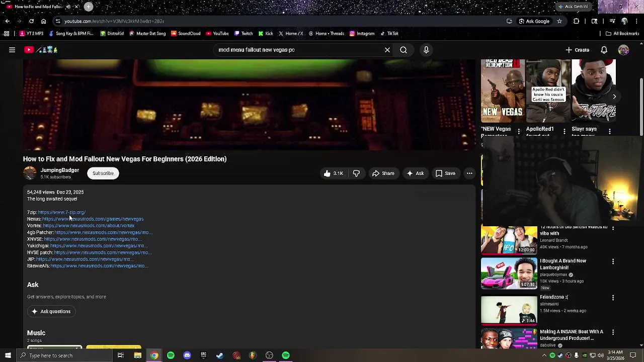Open the Nexus newvegas games link
The height and width of the screenshot is (362, 644).
click(93, 219)
